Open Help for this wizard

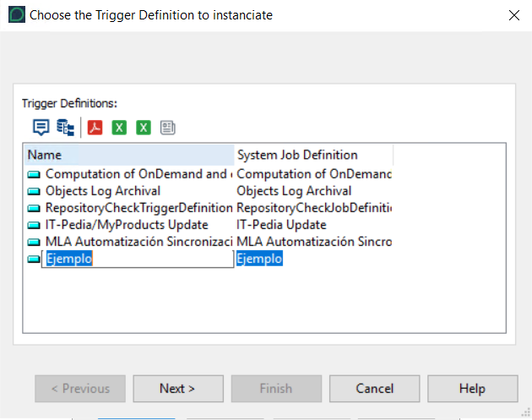coord(473,389)
